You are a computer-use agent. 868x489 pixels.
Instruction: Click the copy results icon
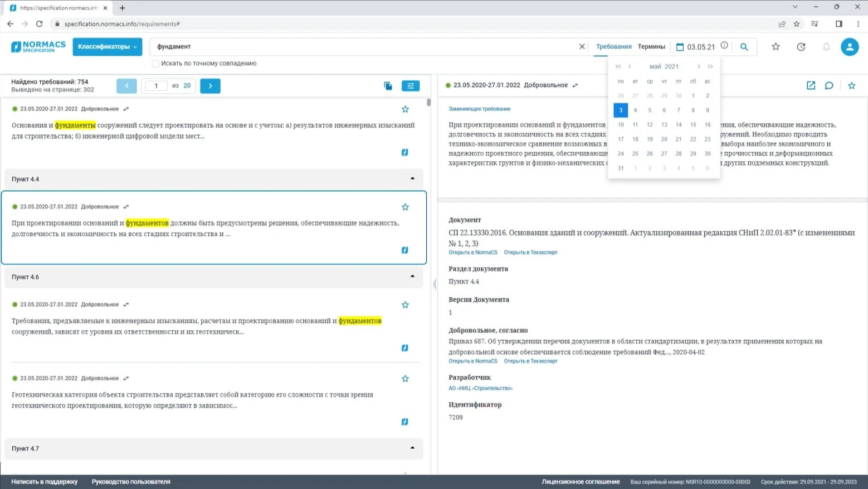click(388, 86)
